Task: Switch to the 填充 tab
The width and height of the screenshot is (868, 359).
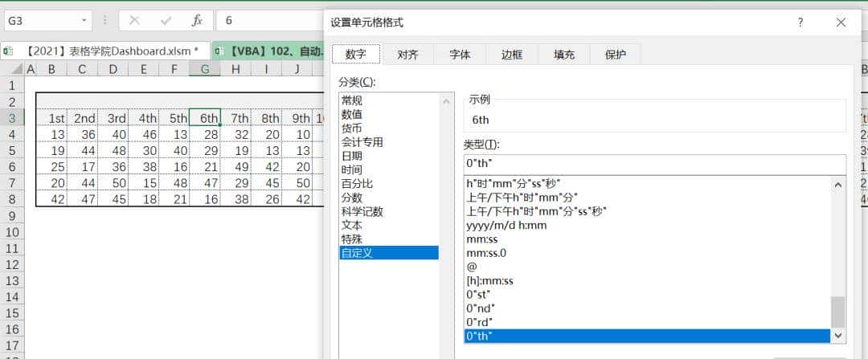Action: (x=564, y=54)
